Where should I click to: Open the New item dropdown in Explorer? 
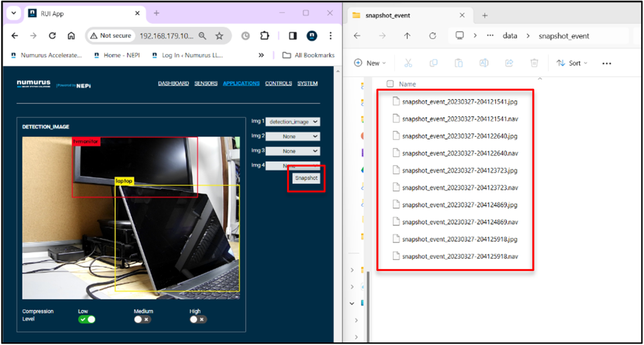(x=370, y=63)
